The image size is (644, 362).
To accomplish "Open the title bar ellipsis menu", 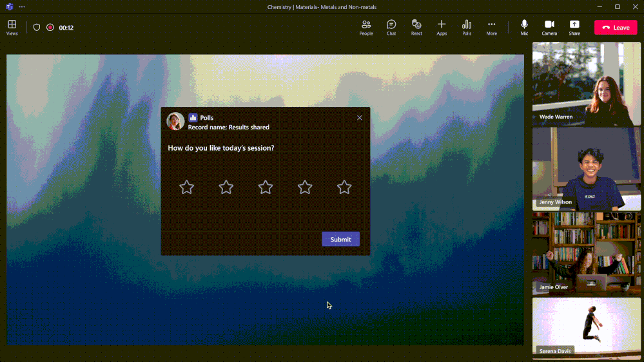I will point(22,7).
